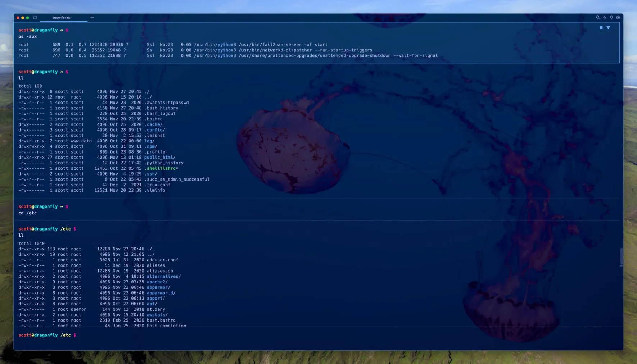Screen dimensions: 637x364
Task: Click the filter icon on the ps -aux block
Action: [608, 28]
